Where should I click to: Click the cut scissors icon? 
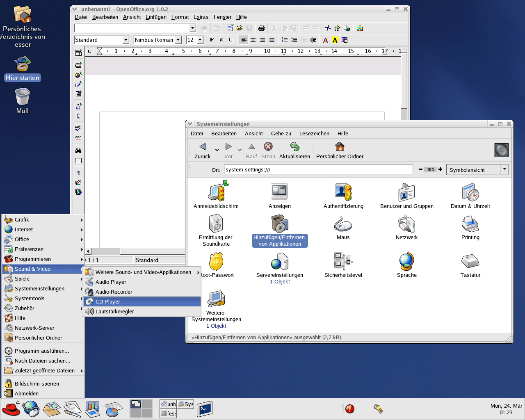pos(273,28)
